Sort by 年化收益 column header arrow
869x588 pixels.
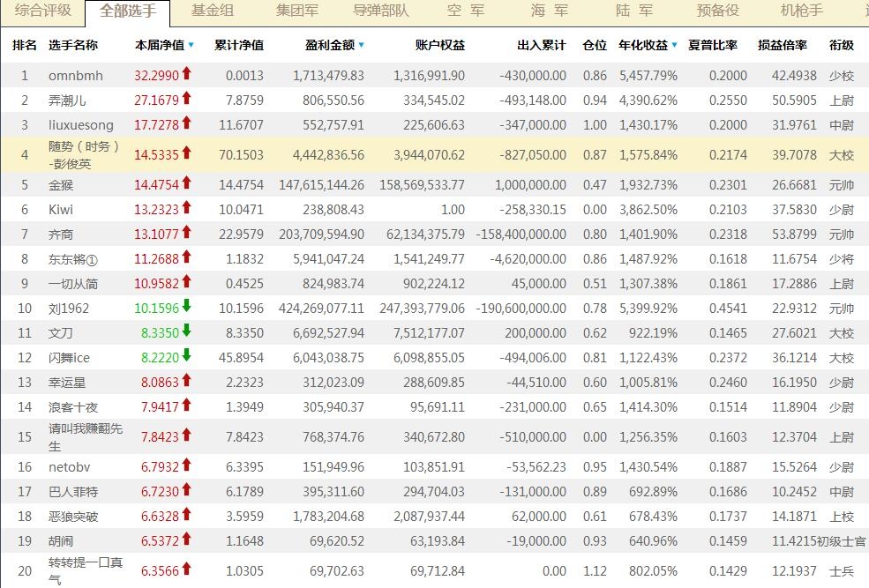pyautogui.click(x=675, y=45)
